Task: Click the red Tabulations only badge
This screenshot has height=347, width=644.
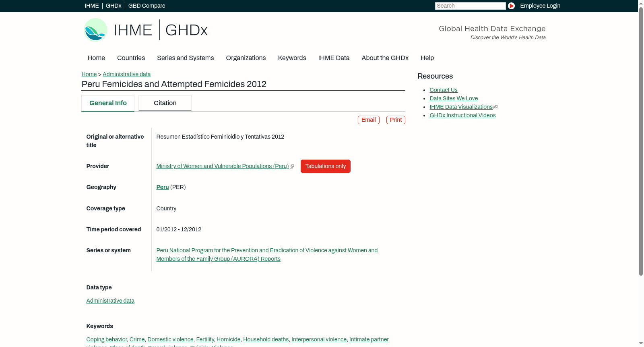Action: [325, 166]
